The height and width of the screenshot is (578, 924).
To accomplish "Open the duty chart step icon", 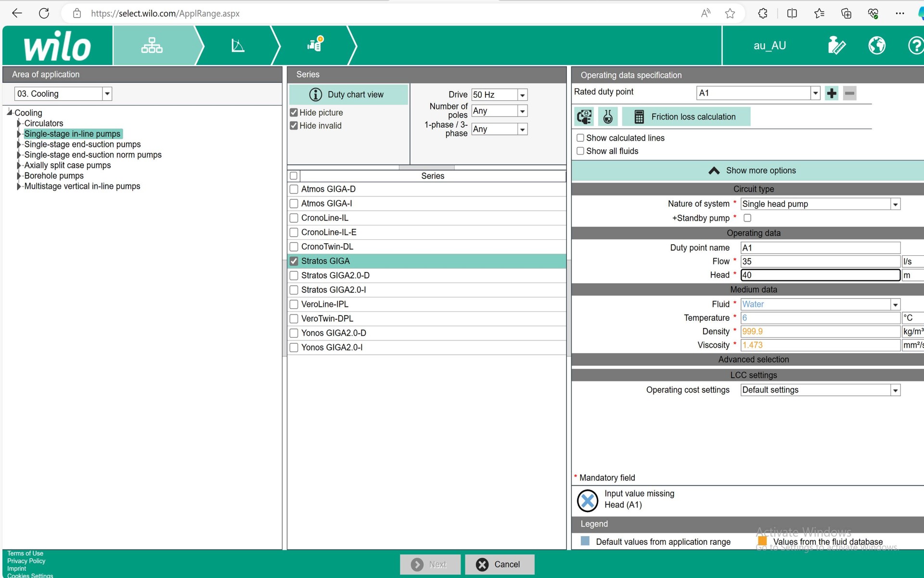I will (x=238, y=46).
